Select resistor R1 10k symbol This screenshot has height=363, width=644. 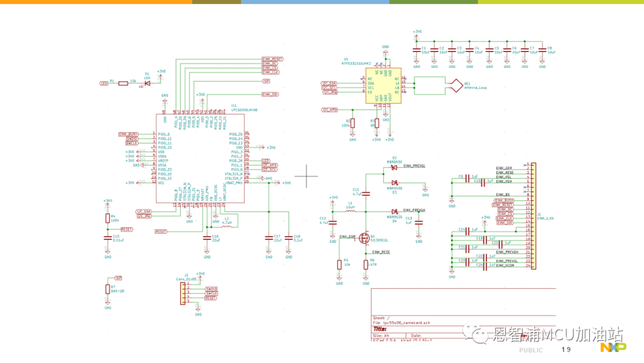click(x=123, y=84)
